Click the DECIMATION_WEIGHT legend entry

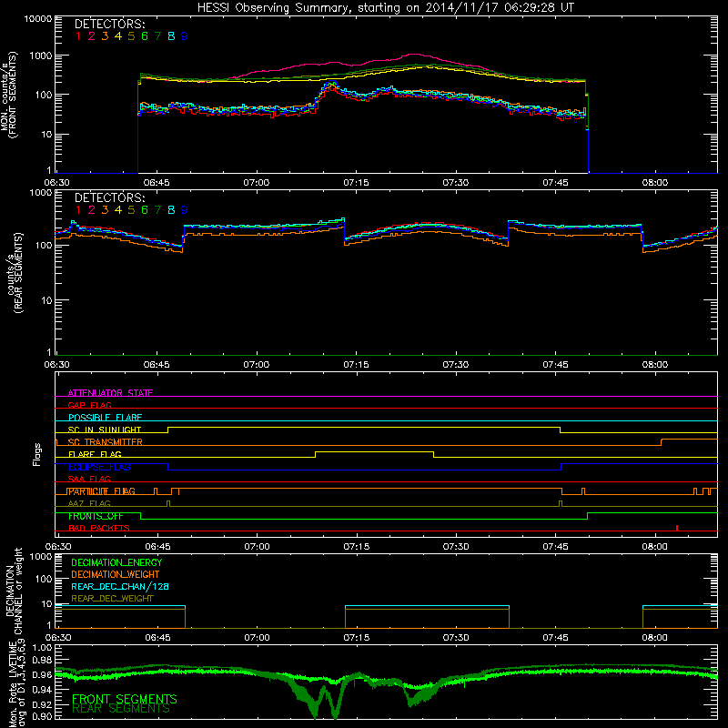pos(116,575)
